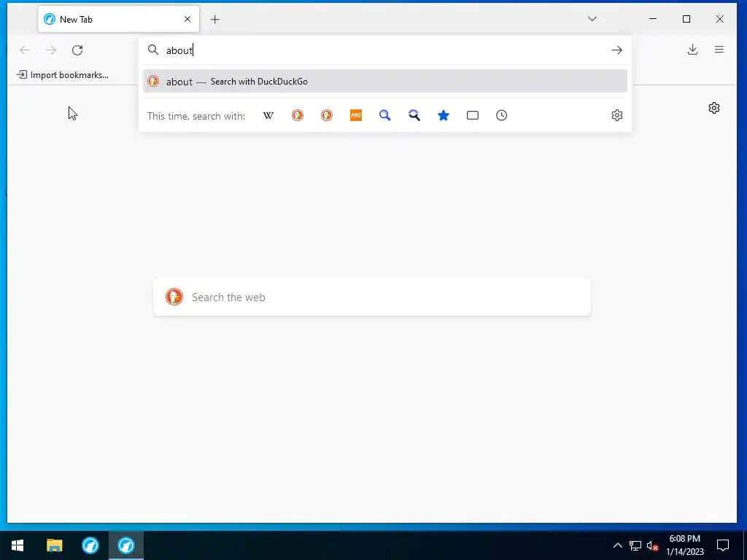The width and height of the screenshot is (747, 560).
Task: Open the Action Center notifications
Action: (723, 545)
